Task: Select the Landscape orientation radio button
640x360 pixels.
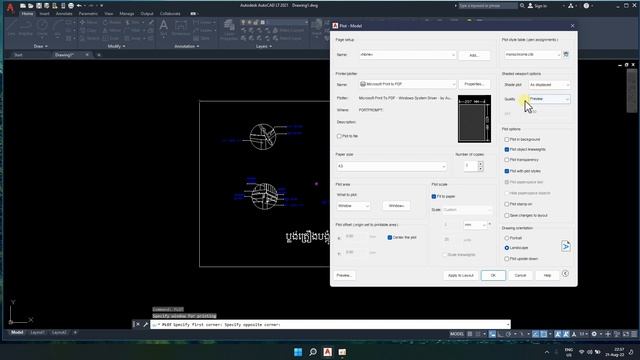Action: pyautogui.click(x=507, y=248)
